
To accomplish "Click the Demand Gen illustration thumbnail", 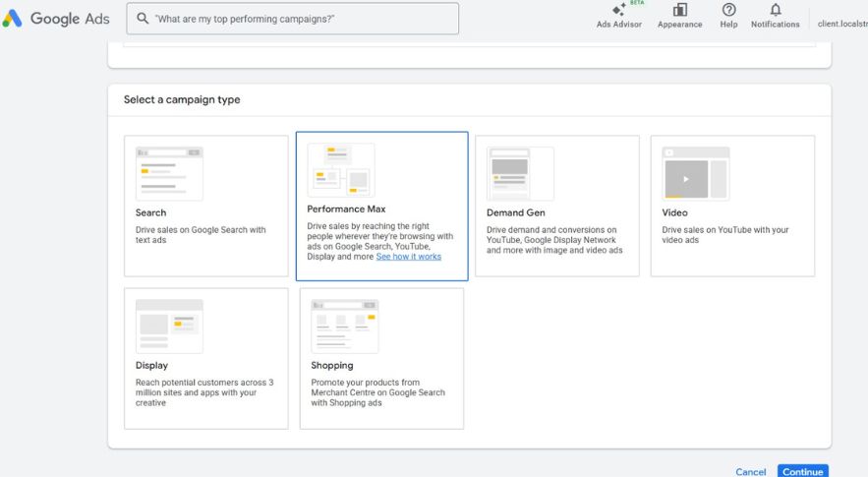I will tap(520, 173).
